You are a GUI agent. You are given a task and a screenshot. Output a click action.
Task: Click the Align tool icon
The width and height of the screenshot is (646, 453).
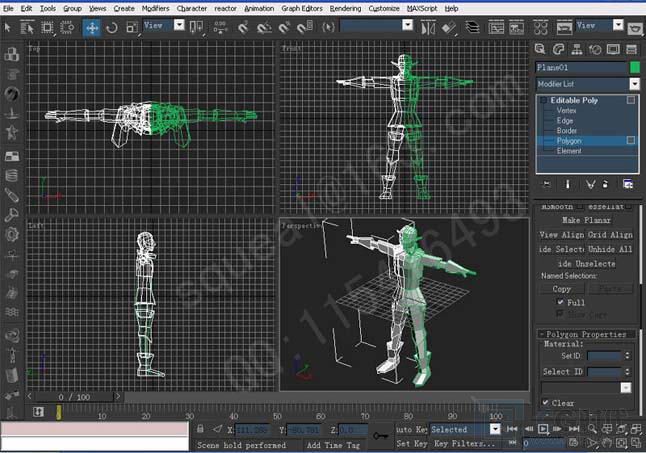[x=449, y=28]
